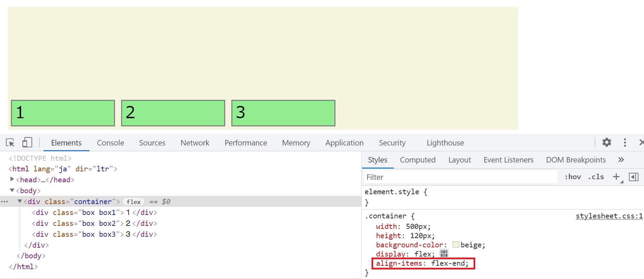Expand the head element node
This screenshot has width=644, height=279.
click(x=12, y=179)
